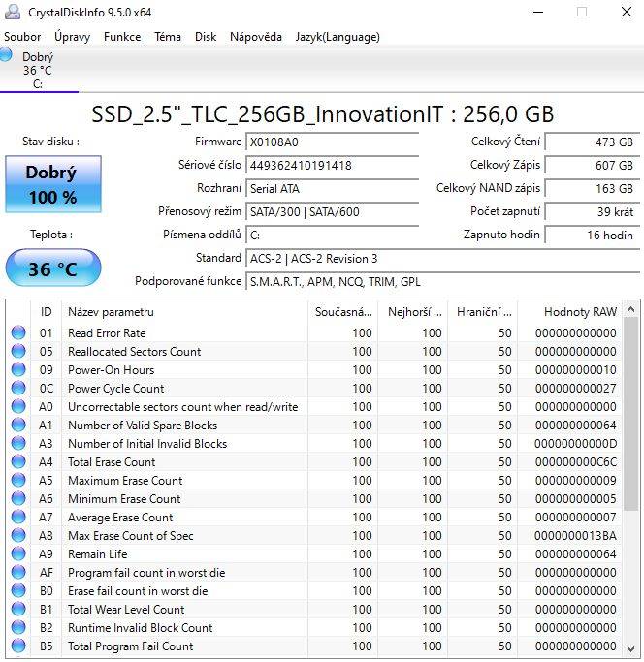Viewport: 644px width, 662px height.
Task: Click status orb of Average Erase Count row
Action: coord(18,518)
